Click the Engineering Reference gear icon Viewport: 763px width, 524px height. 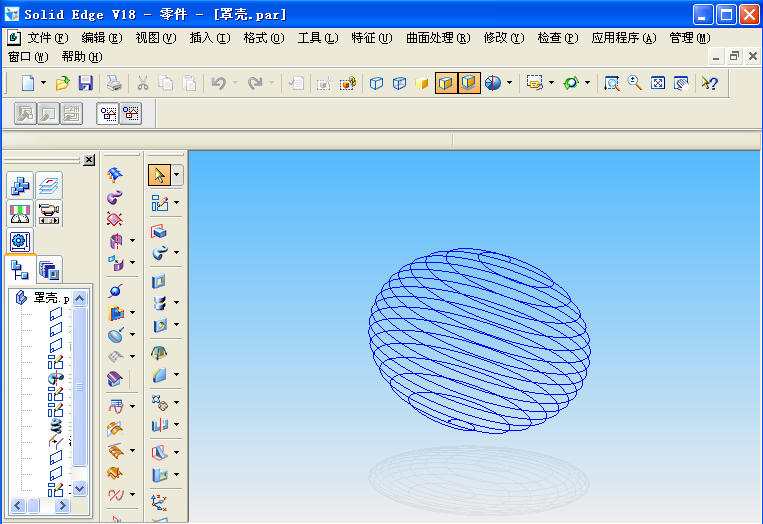pyautogui.click(x=20, y=241)
